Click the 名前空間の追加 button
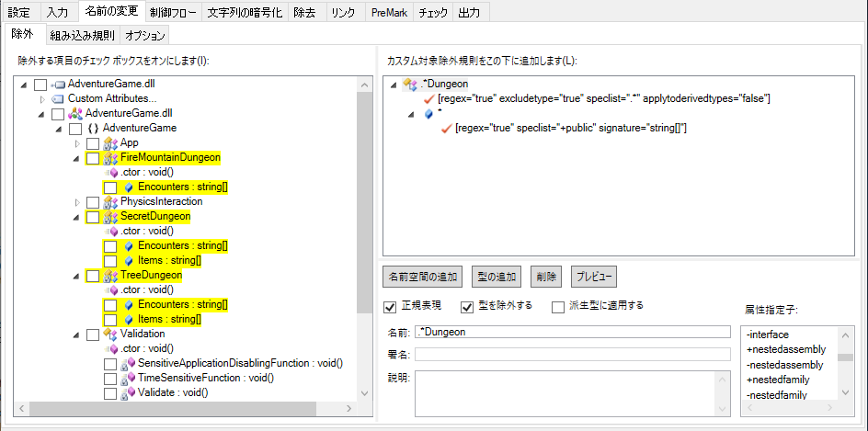 [x=423, y=277]
